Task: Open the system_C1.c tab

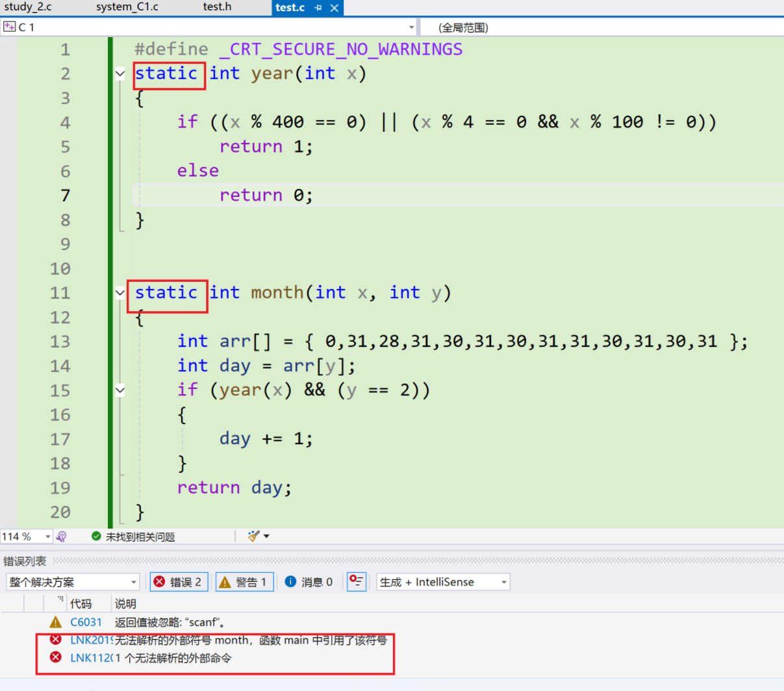Action: [x=127, y=7]
